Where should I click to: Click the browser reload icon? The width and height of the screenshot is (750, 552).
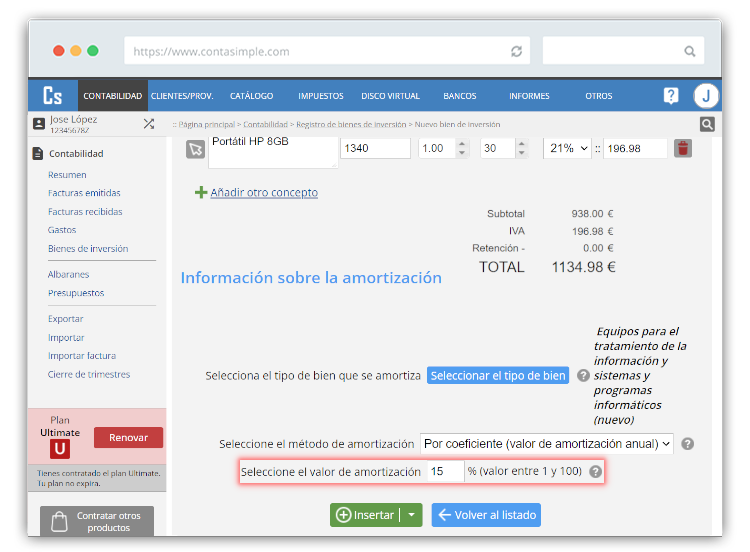(516, 51)
